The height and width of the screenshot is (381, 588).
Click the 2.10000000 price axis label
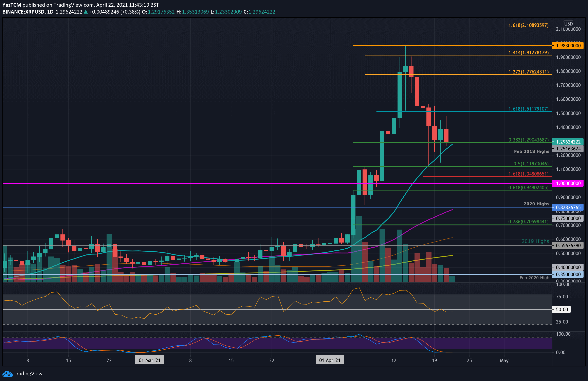click(568, 29)
